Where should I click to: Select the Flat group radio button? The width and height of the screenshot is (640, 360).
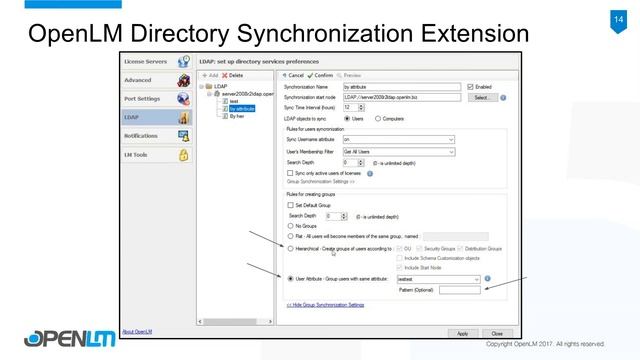pos(290,236)
